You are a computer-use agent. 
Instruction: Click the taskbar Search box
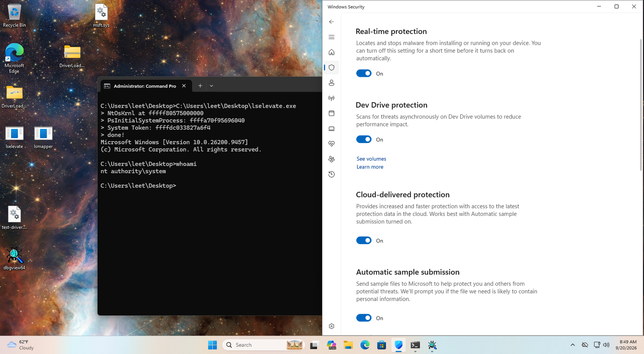point(264,345)
